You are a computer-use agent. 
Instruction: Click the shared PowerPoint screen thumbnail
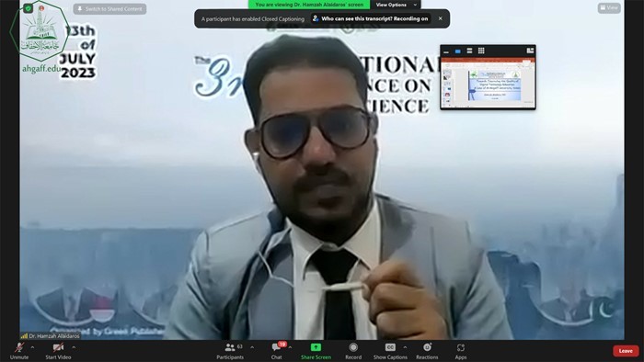(x=488, y=83)
